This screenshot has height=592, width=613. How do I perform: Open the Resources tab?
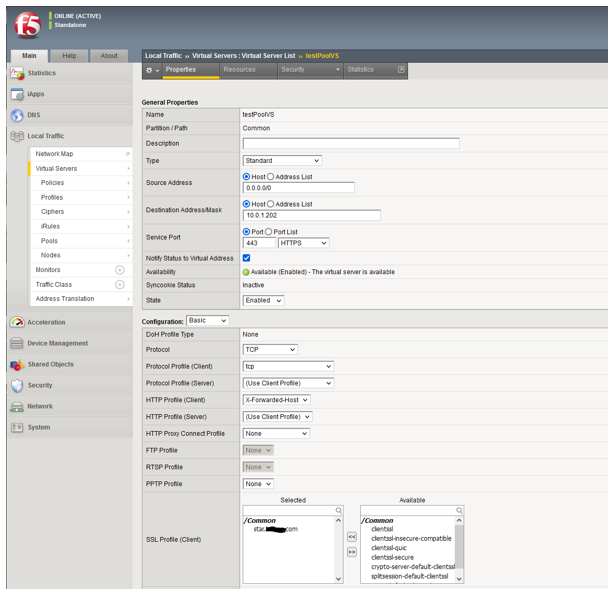click(248, 70)
